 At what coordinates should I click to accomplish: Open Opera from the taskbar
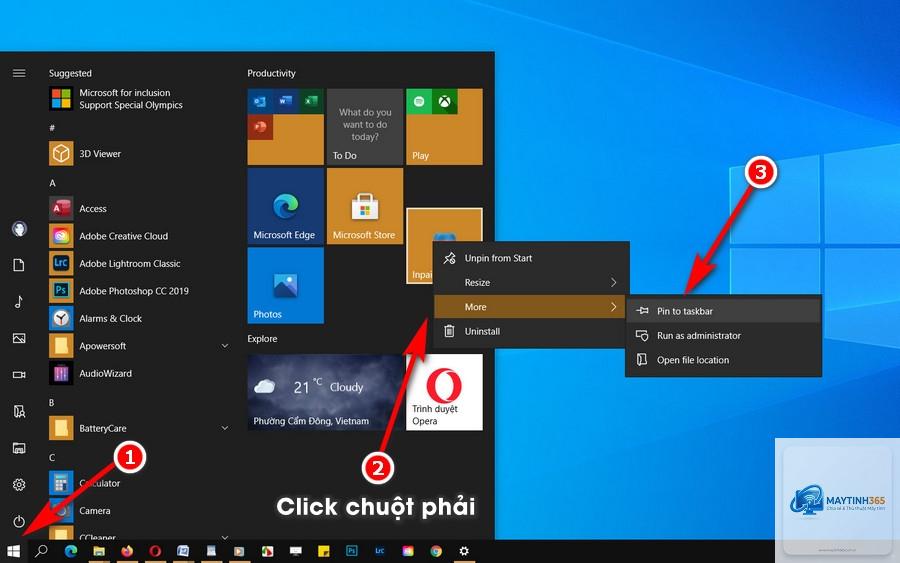pyautogui.click(x=155, y=551)
